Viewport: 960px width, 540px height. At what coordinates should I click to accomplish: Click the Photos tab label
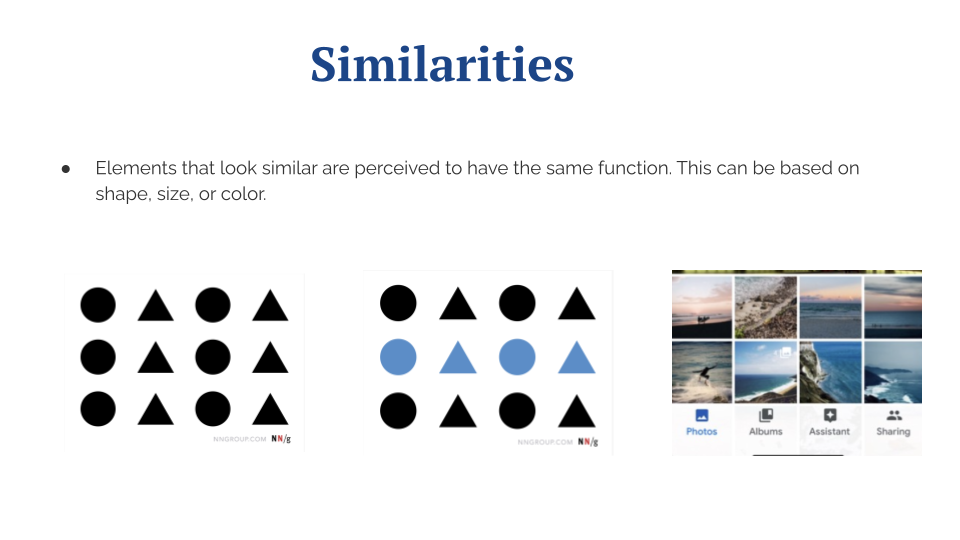coord(702,432)
